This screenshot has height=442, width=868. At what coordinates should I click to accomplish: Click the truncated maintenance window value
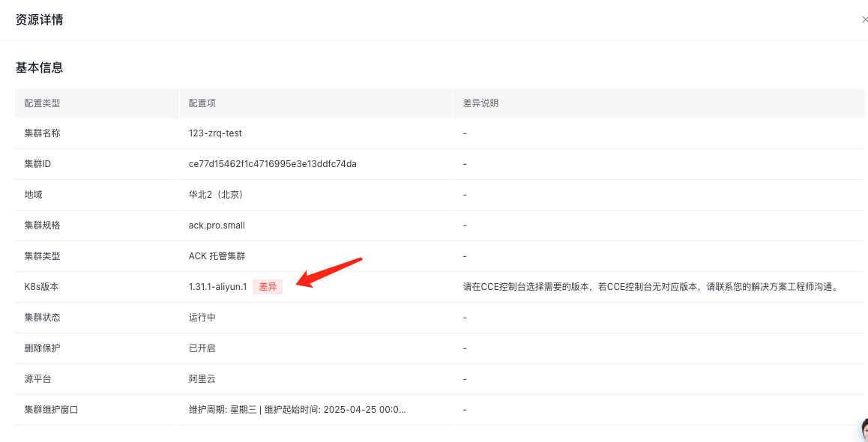[298, 410]
